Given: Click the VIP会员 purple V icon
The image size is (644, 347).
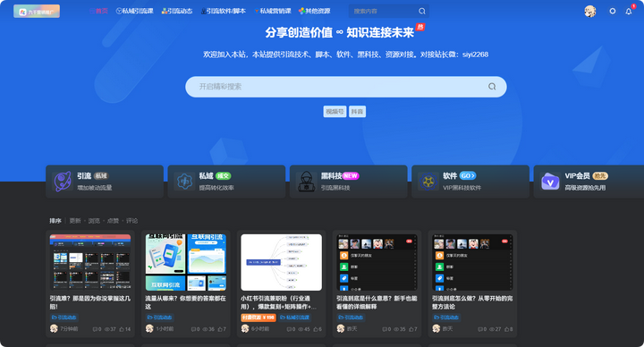Looking at the screenshot, I should click(x=550, y=182).
